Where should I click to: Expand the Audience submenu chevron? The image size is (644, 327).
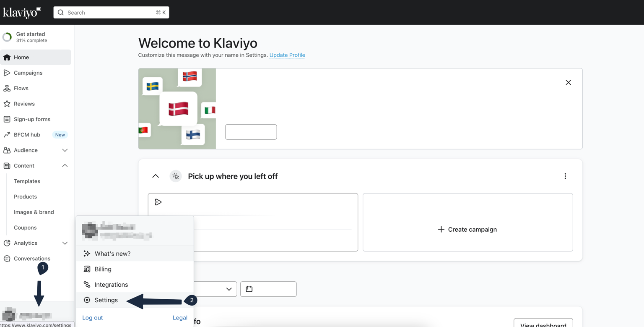pyautogui.click(x=65, y=150)
